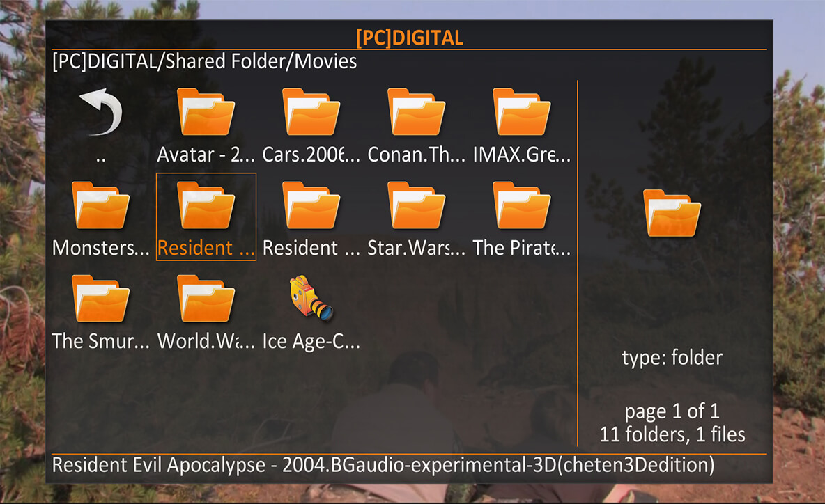The height and width of the screenshot is (504, 825).
Task: Click the 'Conan.Th...' label
Action: tap(416, 155)
